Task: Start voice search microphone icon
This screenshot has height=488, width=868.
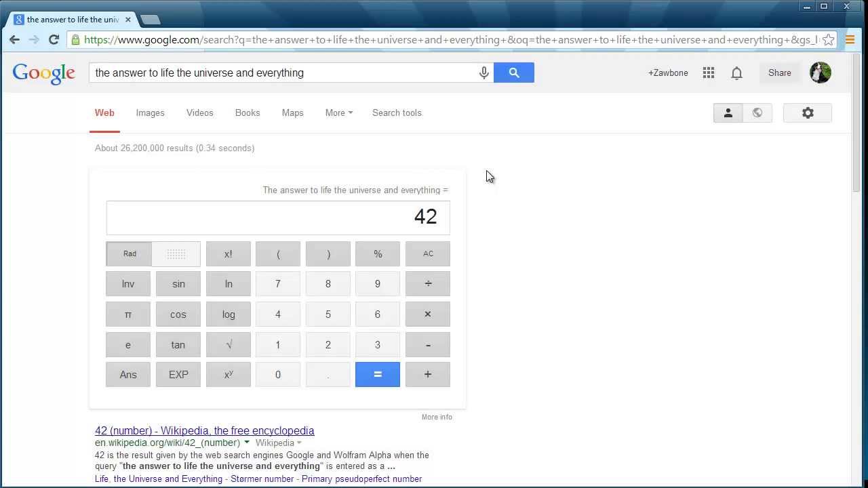Action: click(x=484, y=73)
